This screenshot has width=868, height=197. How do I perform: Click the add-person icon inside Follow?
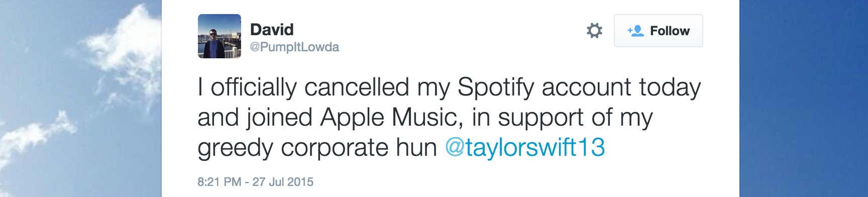pos(635,31)
